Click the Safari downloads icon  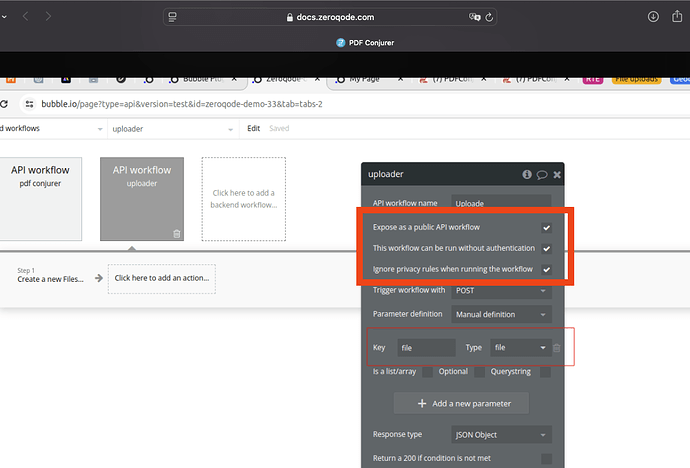tap(653, 17)
